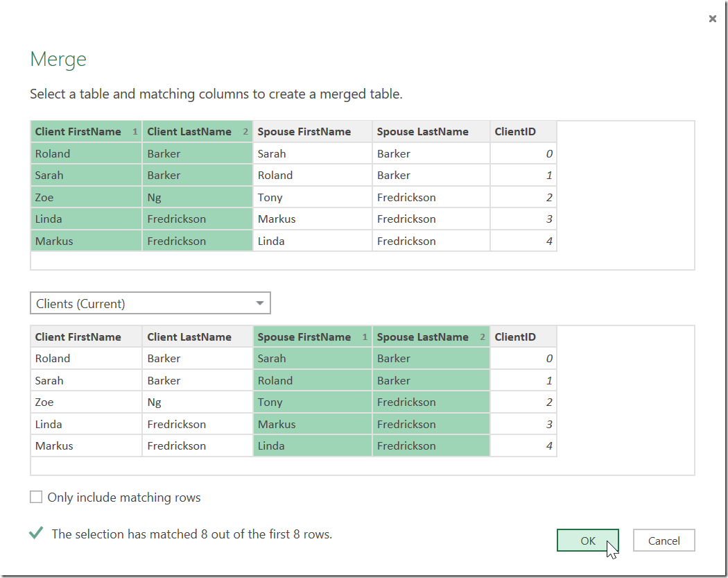
Task: Click ClientID value 4 in top table
Action: click(x=523, y=241)
